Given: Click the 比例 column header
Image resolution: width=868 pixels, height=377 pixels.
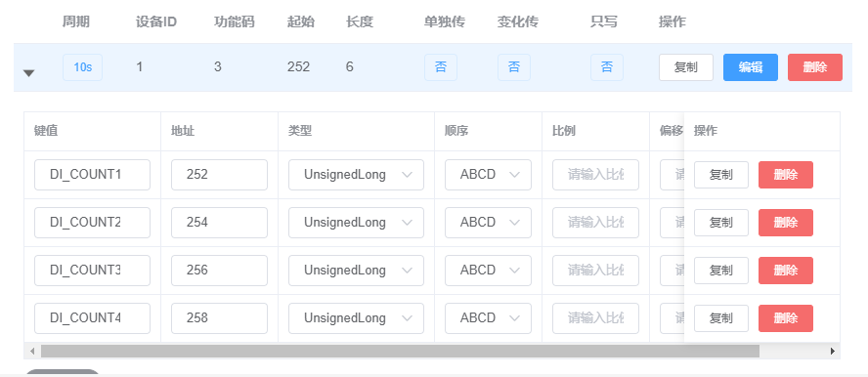Looking at the screenshot, I should [564, 131].
